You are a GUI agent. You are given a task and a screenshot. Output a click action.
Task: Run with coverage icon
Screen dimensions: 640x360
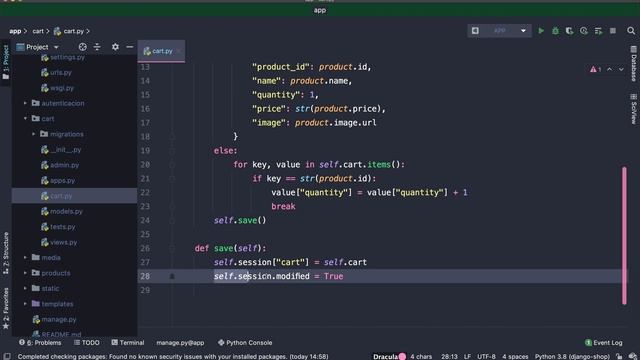(x=569, y=31)
